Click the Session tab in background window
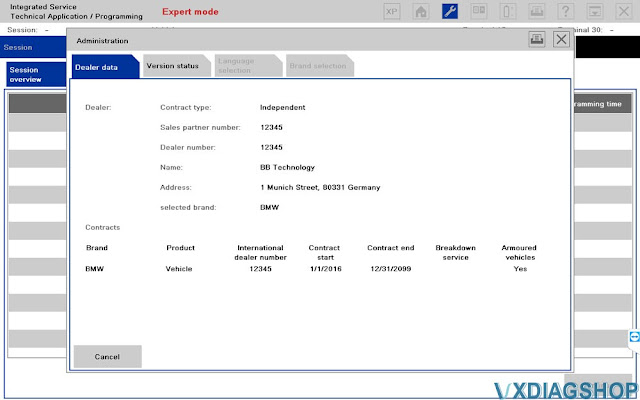This screenshot has width=640, height=400. [33, 47]
